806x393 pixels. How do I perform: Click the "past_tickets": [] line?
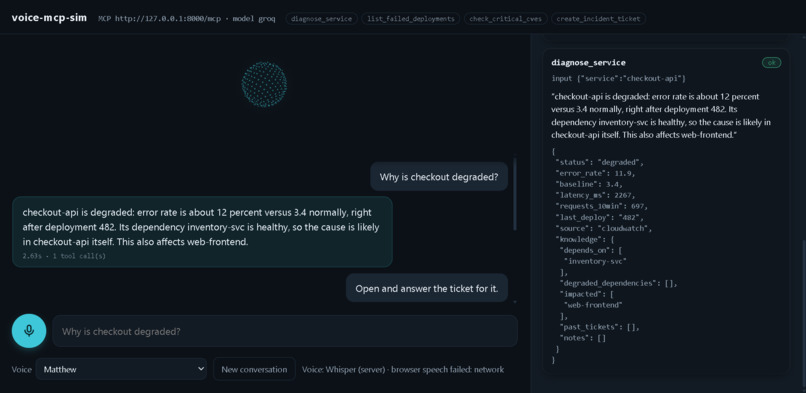click(599, 327)
